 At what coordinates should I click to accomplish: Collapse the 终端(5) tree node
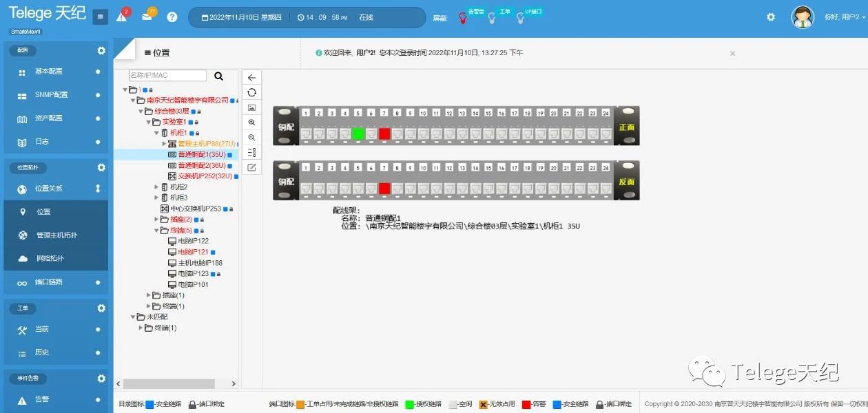[x=157, y=231]
